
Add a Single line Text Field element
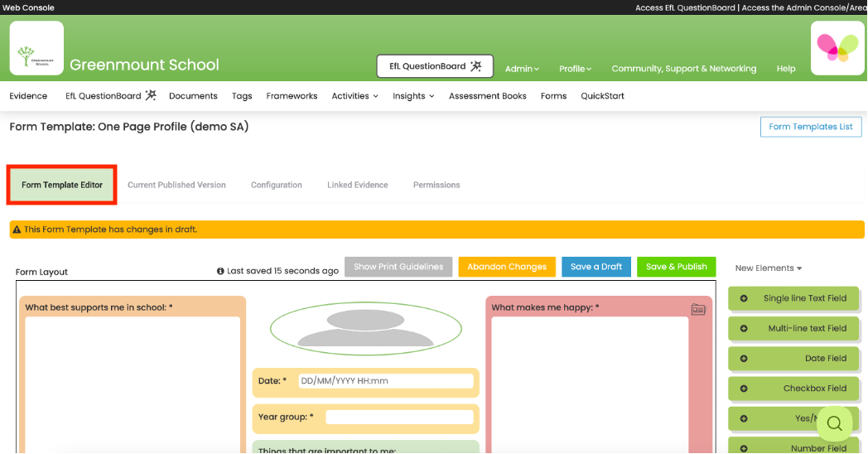click(793, 298)
